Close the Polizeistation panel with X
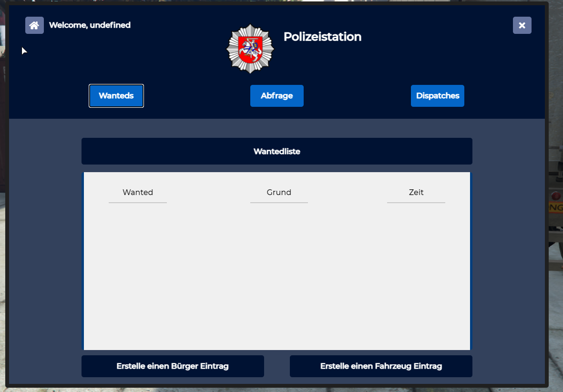The height and width of the screenshot is (392, 563). pyautogui.click(x=522, y=25)
